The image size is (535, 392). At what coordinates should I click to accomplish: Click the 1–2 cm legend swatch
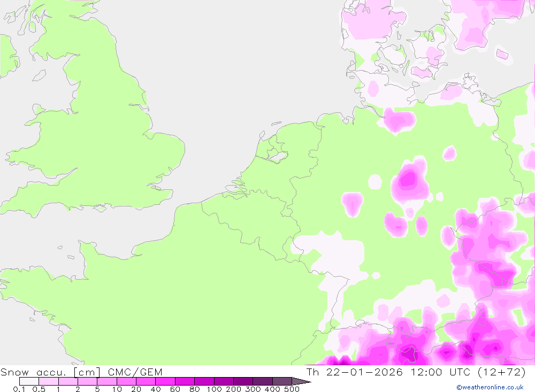pos(68,381)
